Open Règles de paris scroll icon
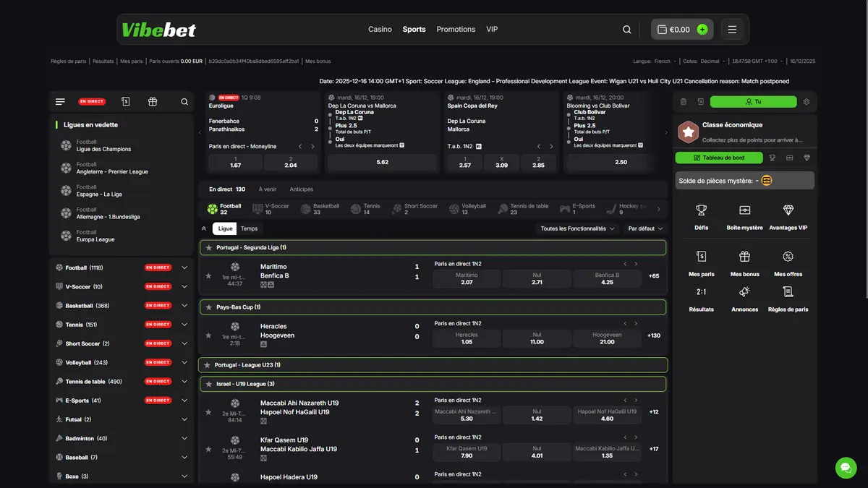The image size is (868, 488). click(788, 291)
